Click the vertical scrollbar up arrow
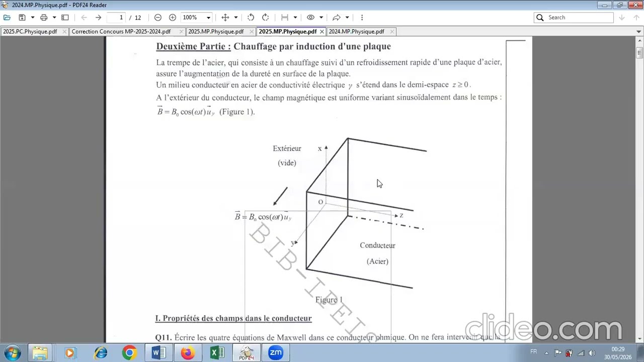The height and width of the screenshot is (362, 644). tap(639, 40)
